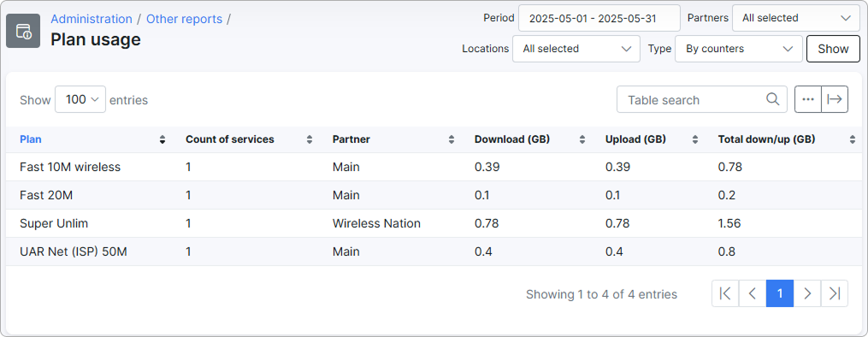Click the Count of services header
This screenshot has width=868, height=337.
point(230,139)
